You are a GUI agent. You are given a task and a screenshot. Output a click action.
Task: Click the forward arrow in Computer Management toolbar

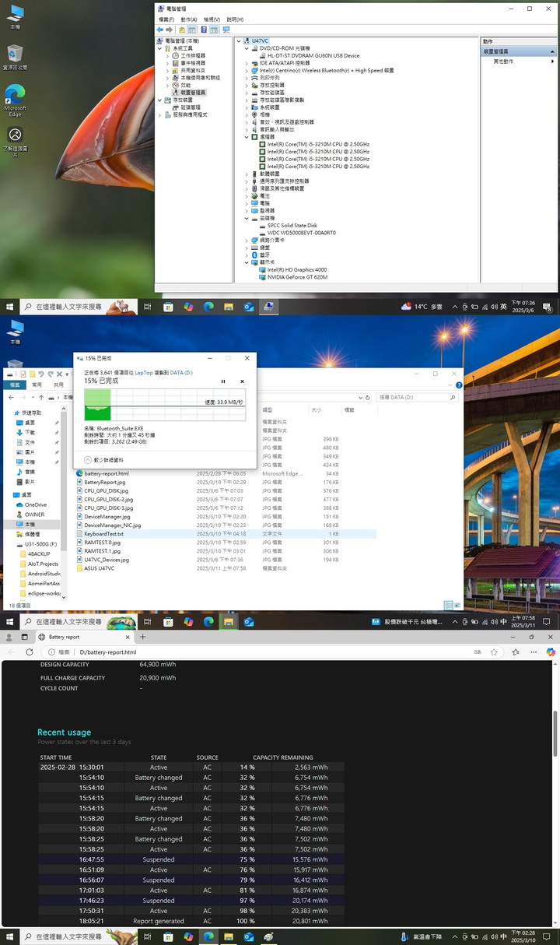point(170,30)
